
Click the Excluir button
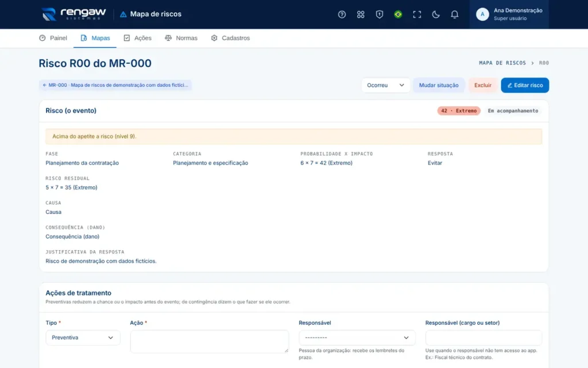tap(482, 85)
